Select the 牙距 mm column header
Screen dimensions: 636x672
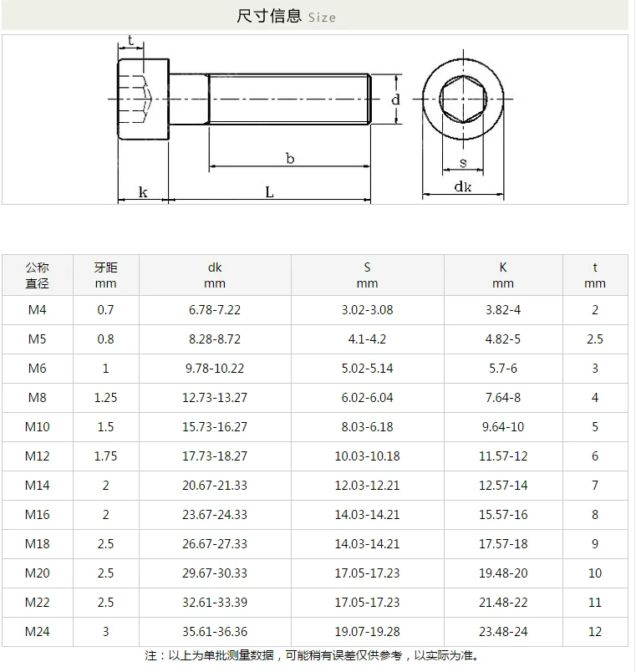tap(106, 275)
